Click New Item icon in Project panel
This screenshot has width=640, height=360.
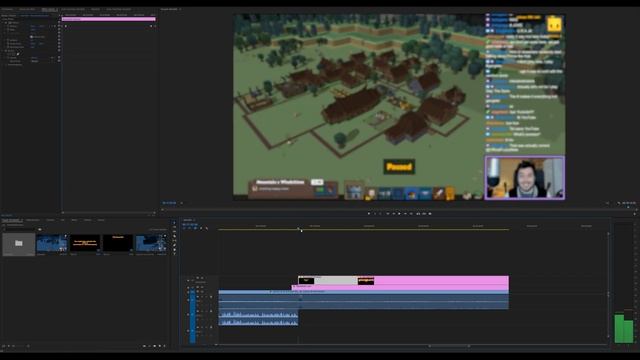point(160,346)
